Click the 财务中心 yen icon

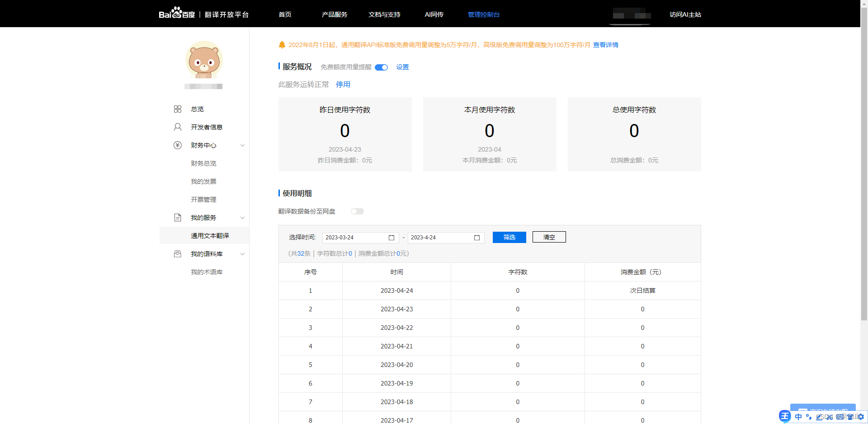coord(178,145)
